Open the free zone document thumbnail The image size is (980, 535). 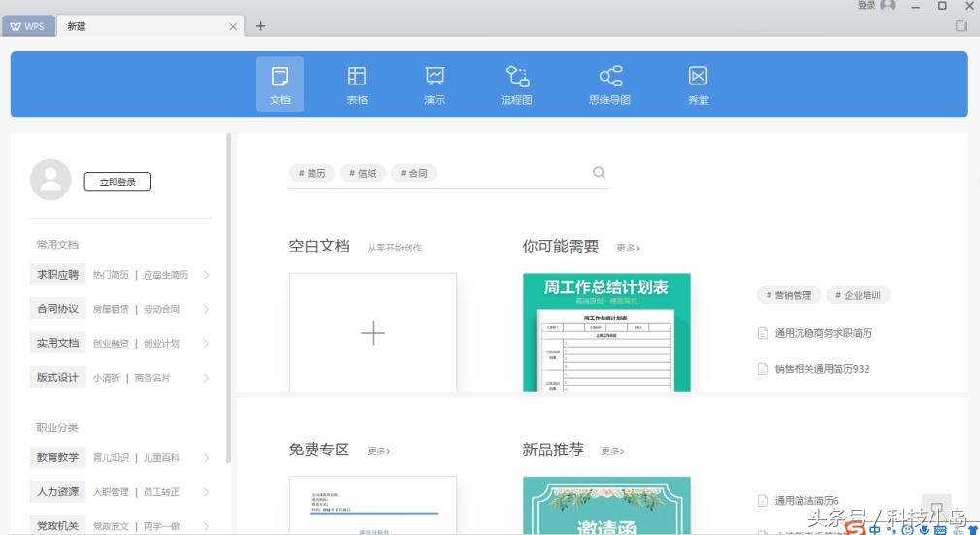[x=374, y=506]
